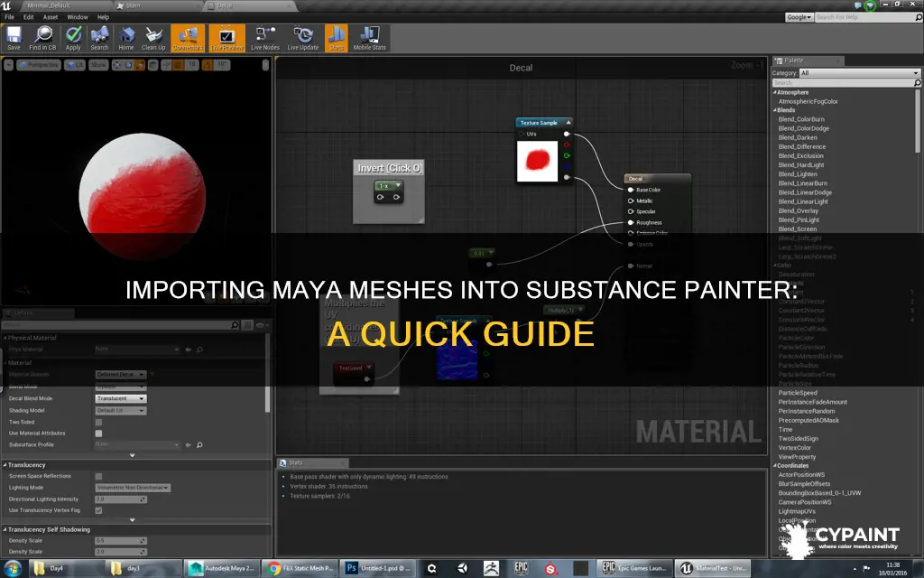Open Photoshop Untitled-1.psd taskbar item
Image resolution: width=924 pixels, height=578 pixels.
(x=378, y=569)
